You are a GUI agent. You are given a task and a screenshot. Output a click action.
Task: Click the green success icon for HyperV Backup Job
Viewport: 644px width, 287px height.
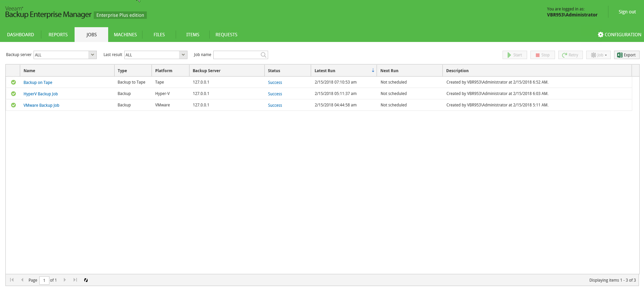[x=13, y=94]
